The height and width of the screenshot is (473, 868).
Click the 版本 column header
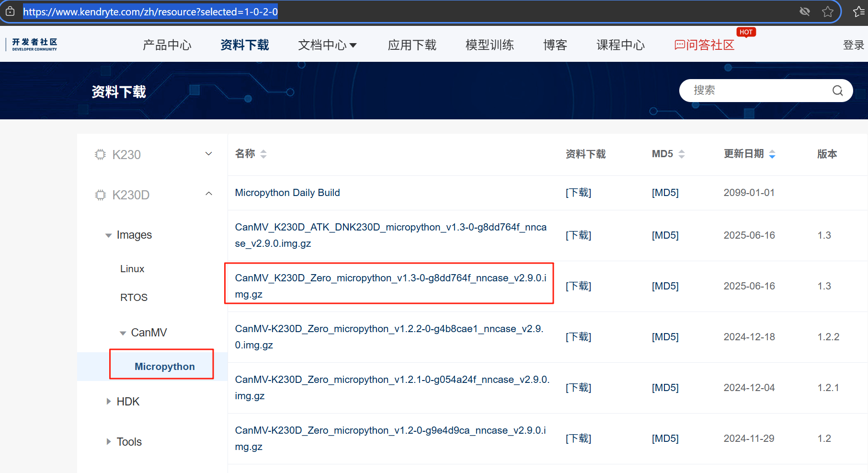(827, 154)
